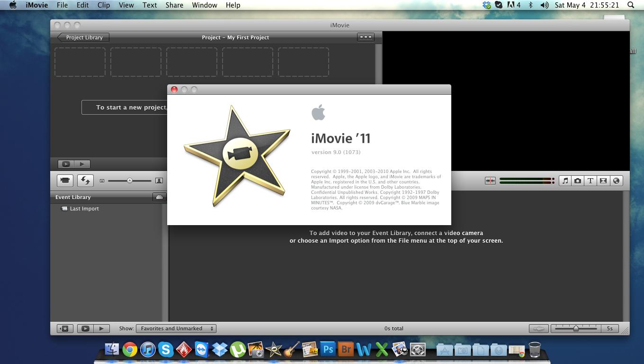Open the Titles browser
This screenshot has height=364, width=644.
(590, 181)
